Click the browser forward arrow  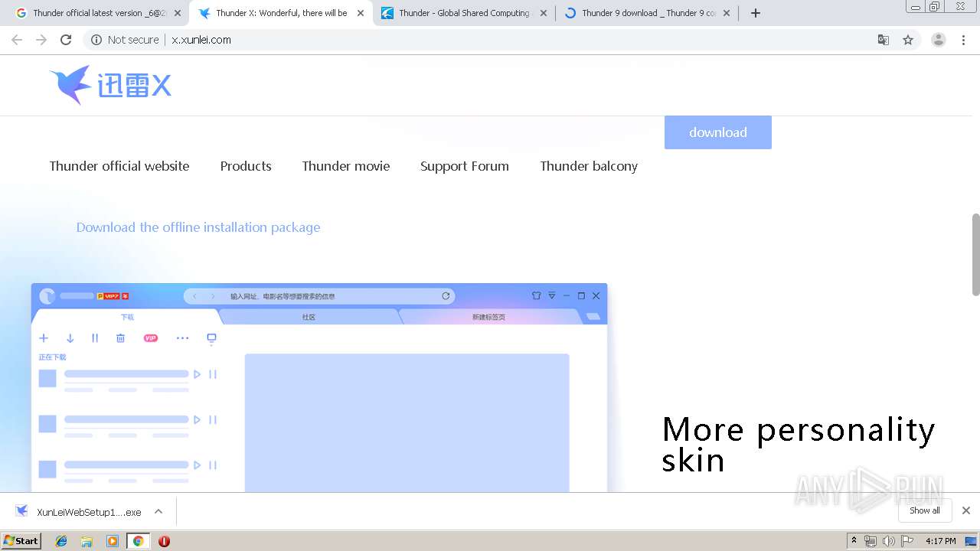[41, 40]
